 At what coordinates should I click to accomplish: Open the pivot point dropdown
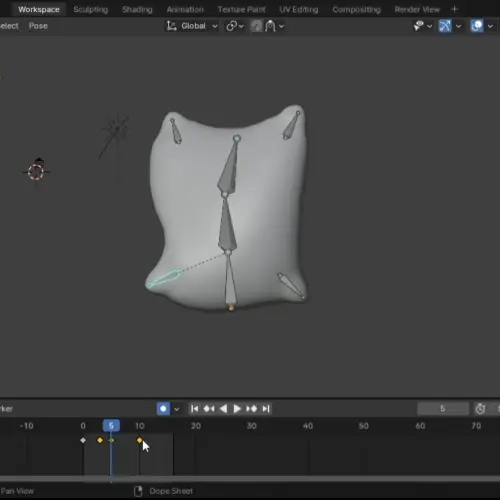(x=235, y=26)
